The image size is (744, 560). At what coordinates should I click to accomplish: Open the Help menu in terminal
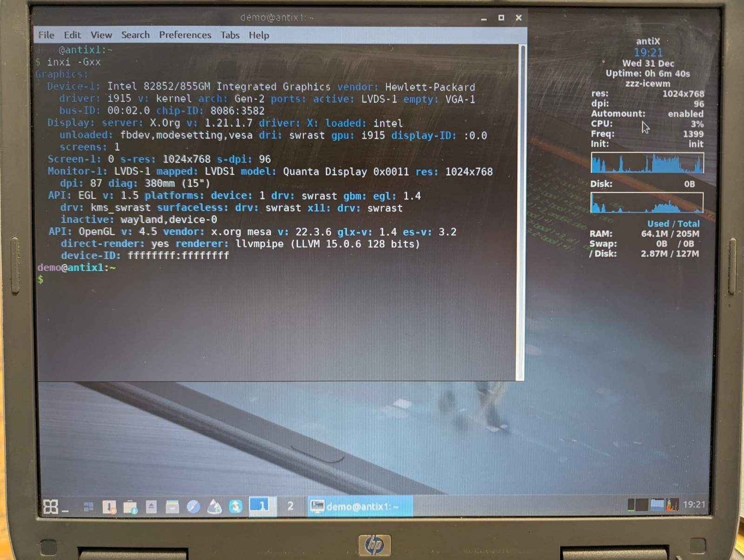click(x=259, y=35)
